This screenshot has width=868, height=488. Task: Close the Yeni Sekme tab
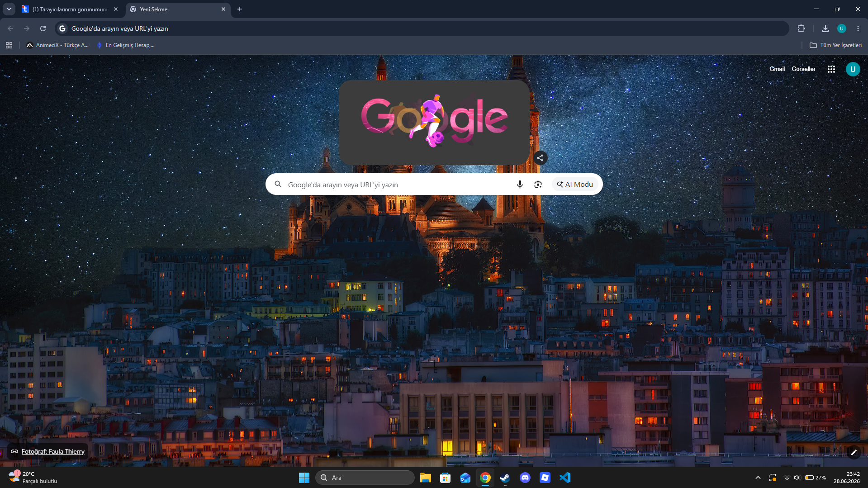223,9
